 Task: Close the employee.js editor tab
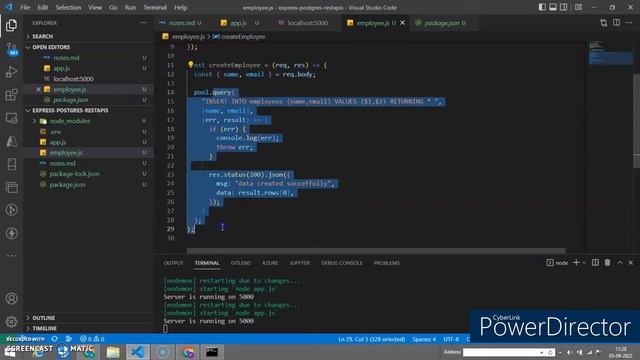pos(402,23)
